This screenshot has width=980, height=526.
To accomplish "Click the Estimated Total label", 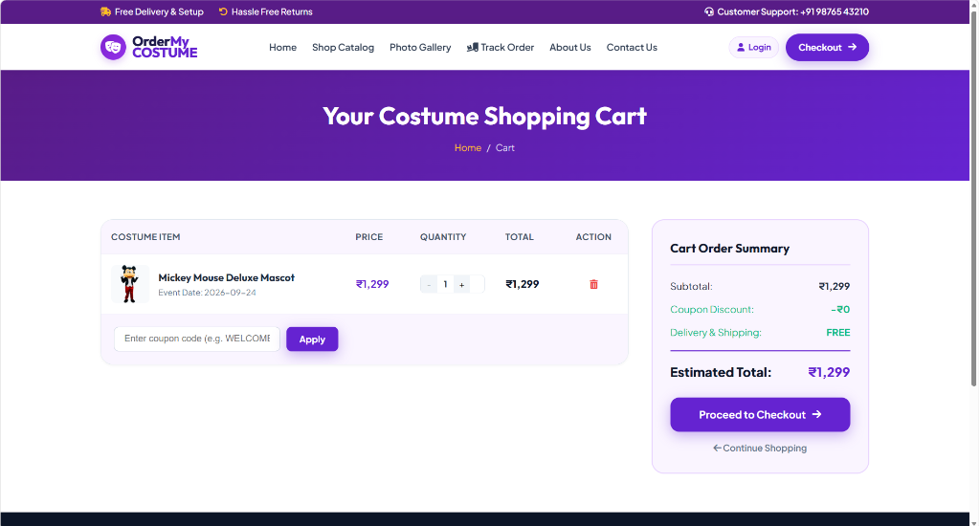I will tap(721, 372).
